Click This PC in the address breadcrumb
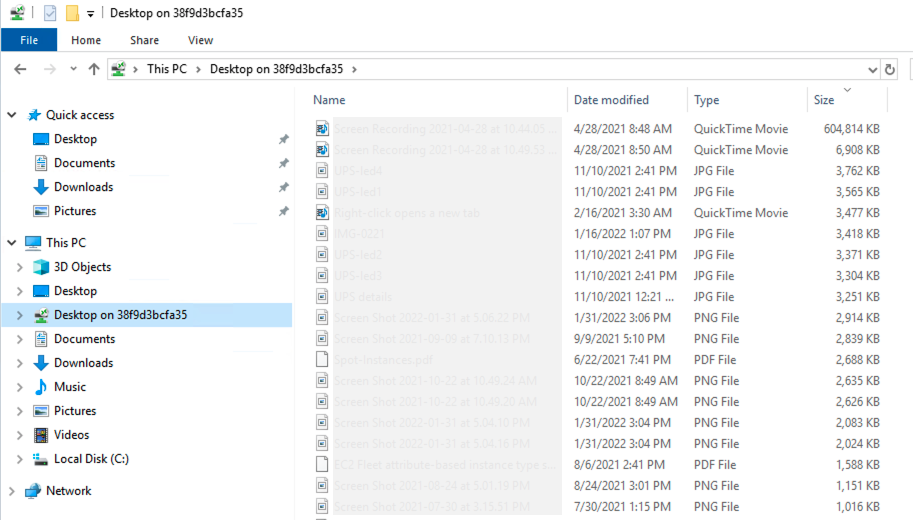 [165, 69]
